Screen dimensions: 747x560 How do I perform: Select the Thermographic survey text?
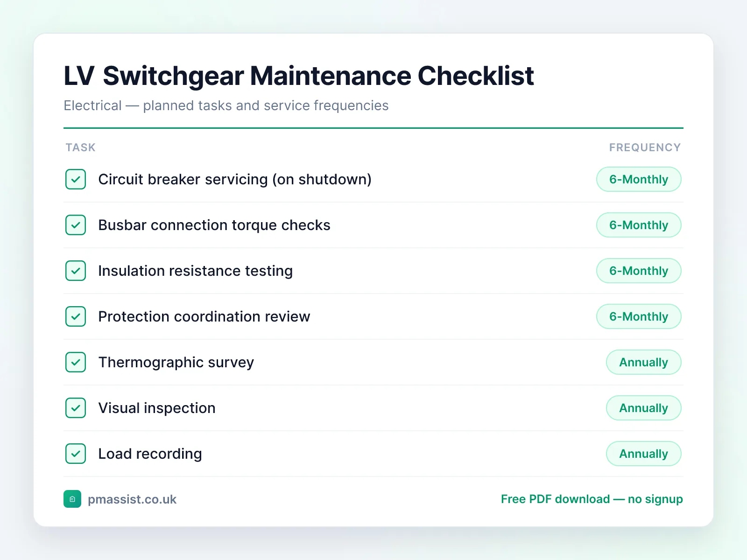pyautogui.click(x=176, y=363)
